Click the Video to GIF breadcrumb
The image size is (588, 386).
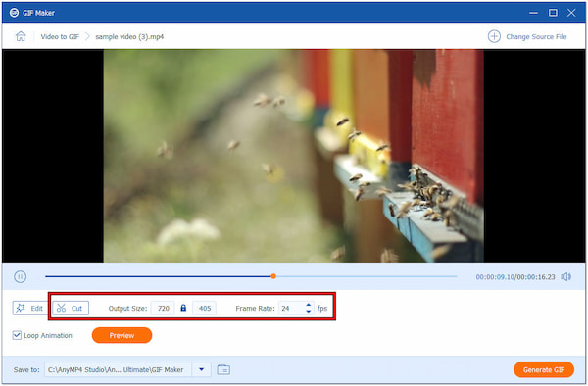(60, 36)
